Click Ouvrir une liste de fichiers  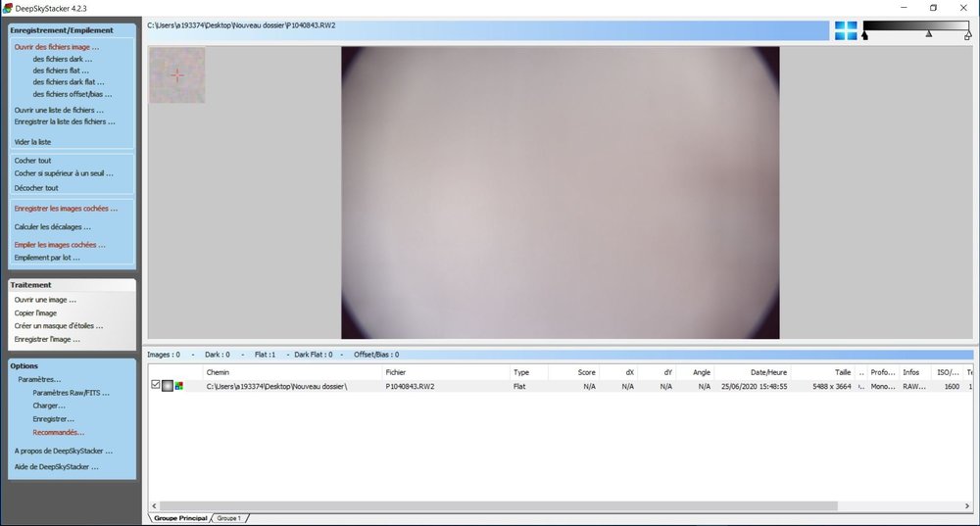tap(59, 110)
